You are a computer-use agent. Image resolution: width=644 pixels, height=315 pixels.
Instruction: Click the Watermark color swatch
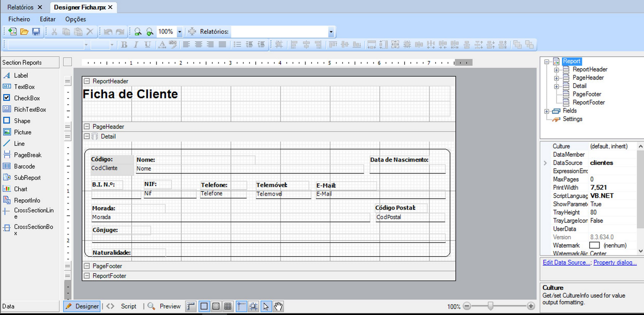595,245
